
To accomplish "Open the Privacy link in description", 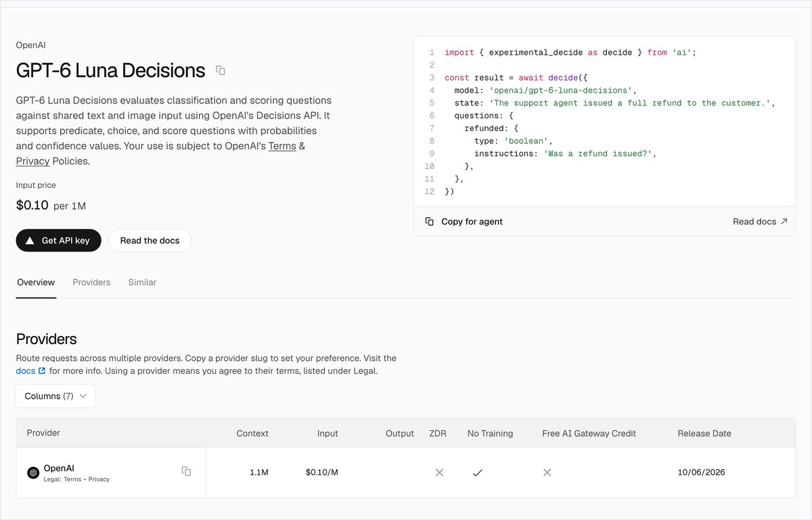I will [32, 161].
